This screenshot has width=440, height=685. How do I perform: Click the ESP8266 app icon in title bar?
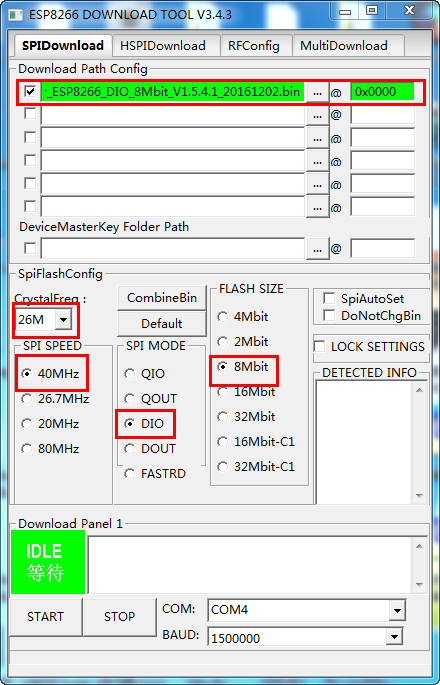[x=15, y=14]
